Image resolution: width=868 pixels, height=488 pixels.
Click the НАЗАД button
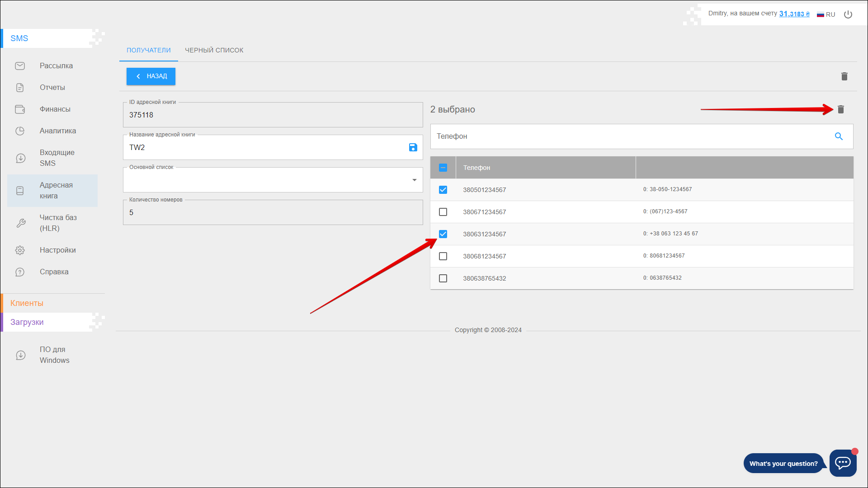151,76
